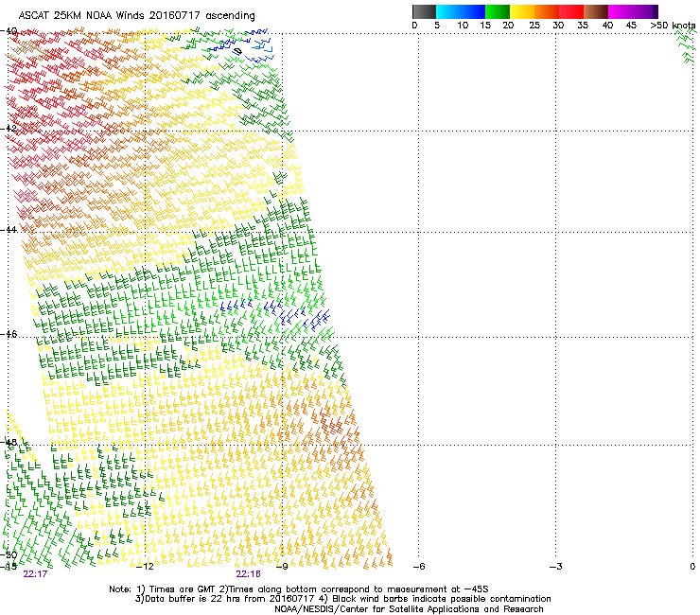
Task: Click the "-6" longitude axis label
Action: tap(418, 567)
